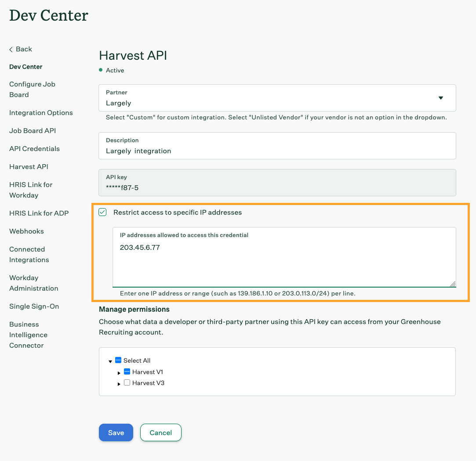476x461 pixels.
Task: Check the Harvest V3 checkbox
Action: click(x=127, y=383)
